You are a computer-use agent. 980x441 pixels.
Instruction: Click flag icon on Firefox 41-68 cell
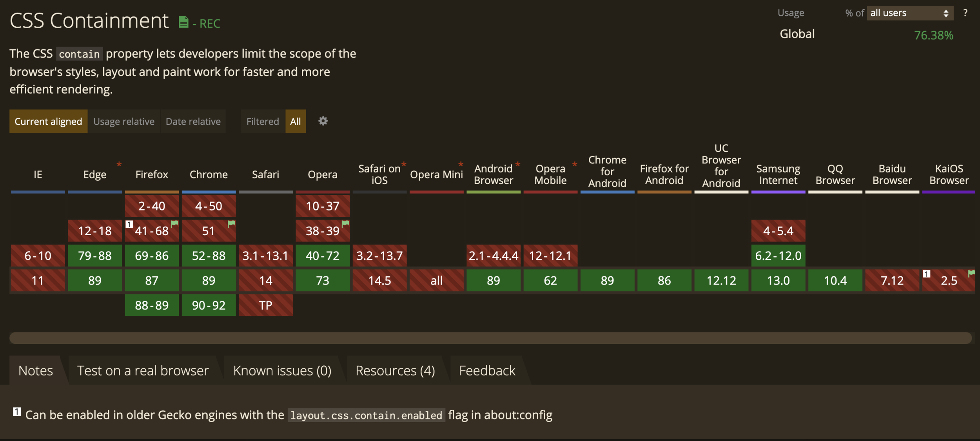coord(174,223)
